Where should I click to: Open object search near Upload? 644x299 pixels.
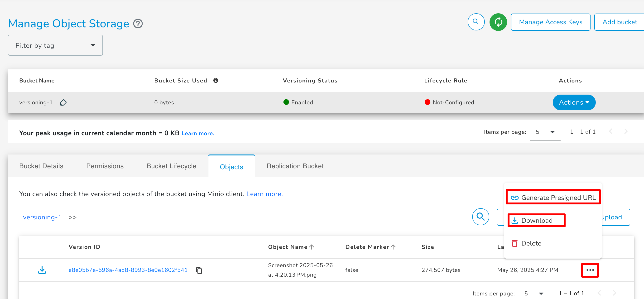pyautogui.click(x=481, y=217)
